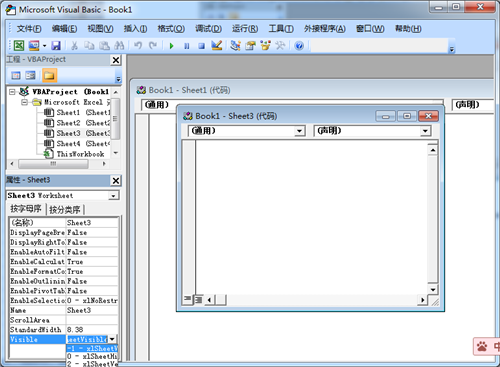Screen dimensions: 500x367
Task: Toggle Design Mode icon in the toolbar
Action: pos(217,45)
